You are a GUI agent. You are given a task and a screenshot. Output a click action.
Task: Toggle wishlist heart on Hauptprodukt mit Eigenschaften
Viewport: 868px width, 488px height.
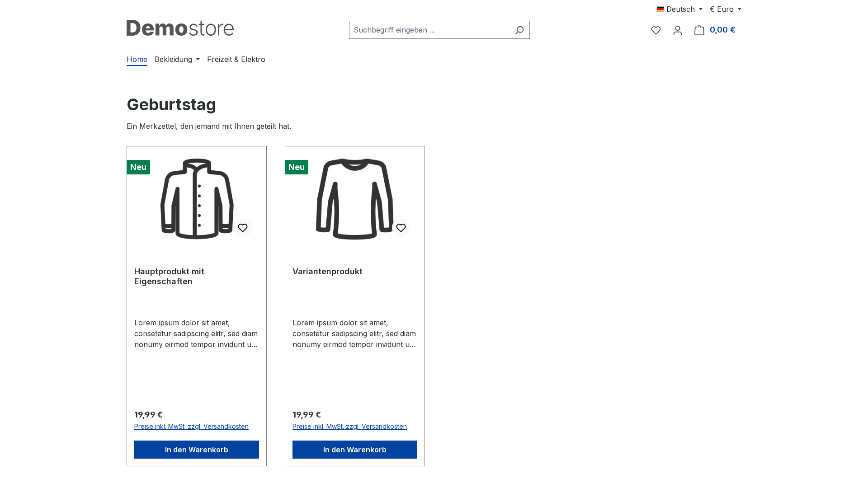243,228
